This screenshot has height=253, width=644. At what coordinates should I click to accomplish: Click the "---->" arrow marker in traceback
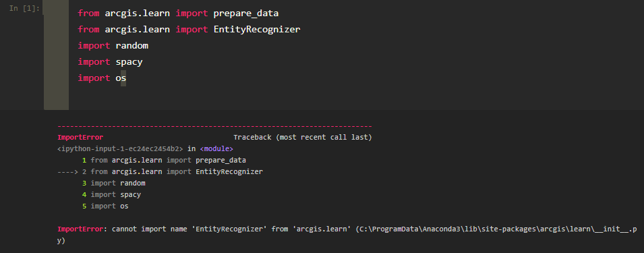[x=67, y=171]
